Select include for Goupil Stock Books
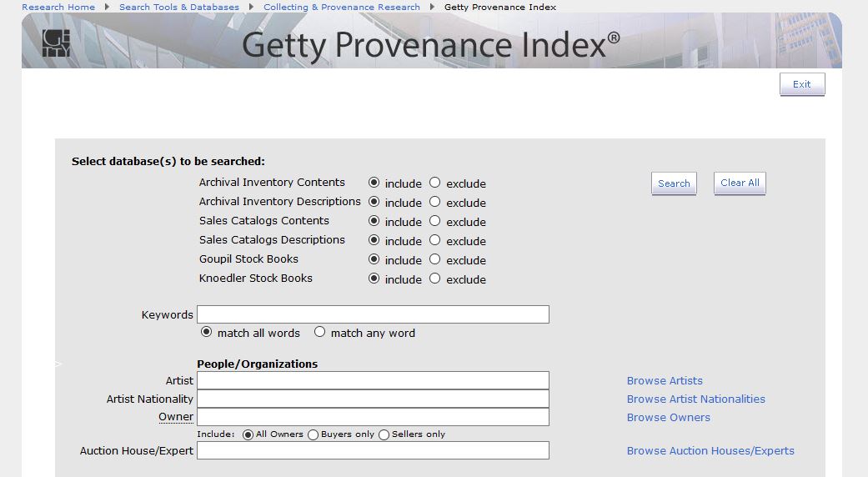Viewport: 868px width, 477px height. 374,259
